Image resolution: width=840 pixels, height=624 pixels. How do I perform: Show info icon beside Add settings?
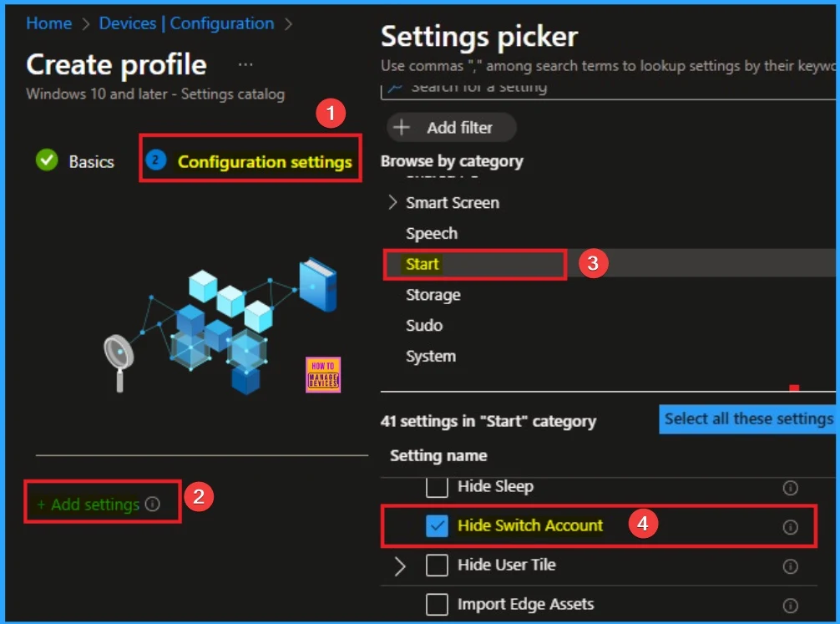(152, 504)
